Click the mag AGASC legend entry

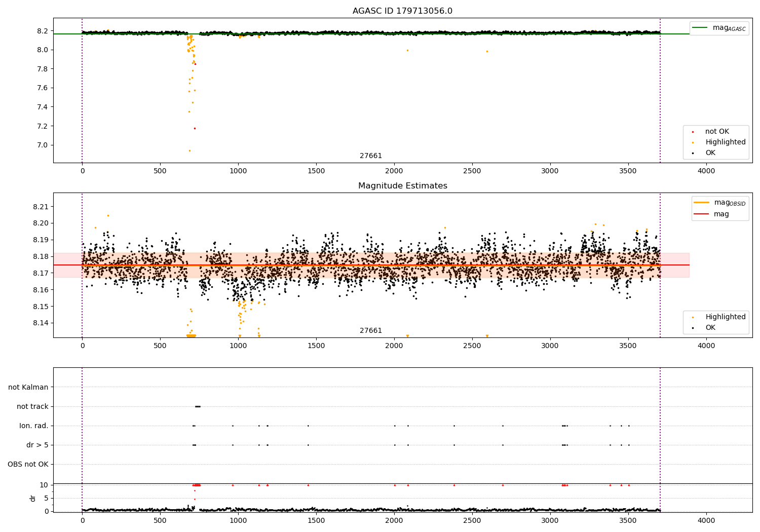(x=719, y=28)
